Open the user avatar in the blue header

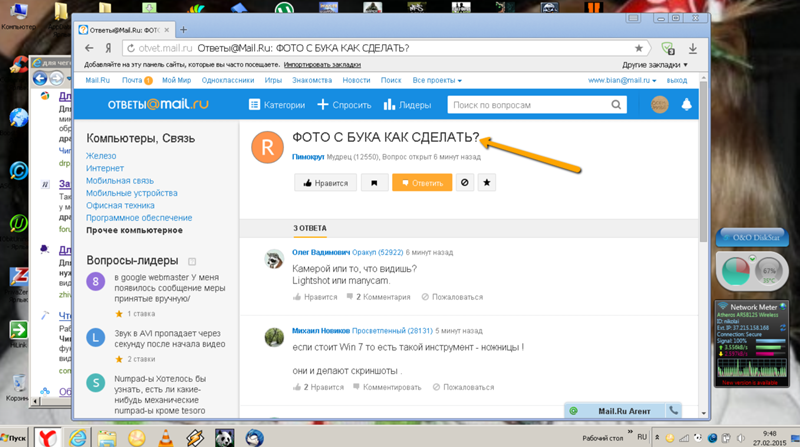(659, 104)
